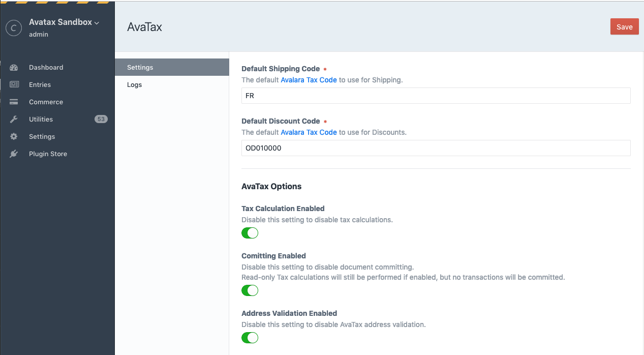Open the Logs tab

[x=135, y=85]
